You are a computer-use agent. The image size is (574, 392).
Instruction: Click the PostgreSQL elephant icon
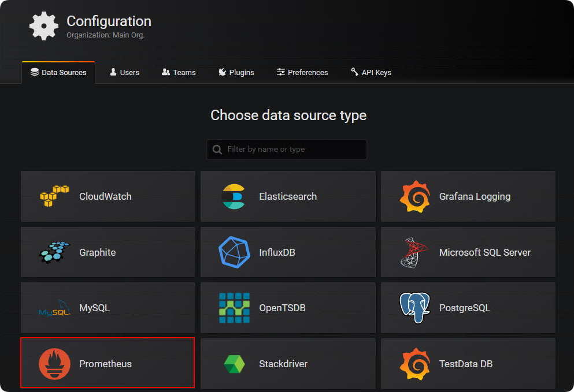414,308
